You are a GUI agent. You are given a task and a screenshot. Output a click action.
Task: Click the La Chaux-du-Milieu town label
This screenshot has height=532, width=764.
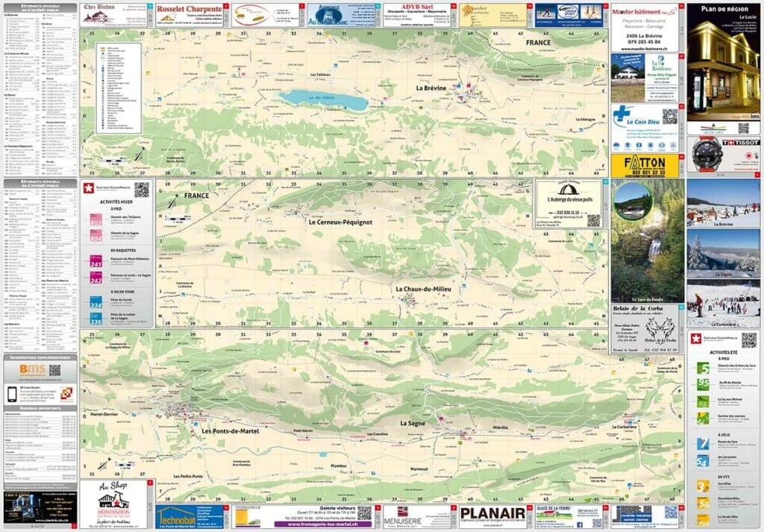[x=423, y=289]
